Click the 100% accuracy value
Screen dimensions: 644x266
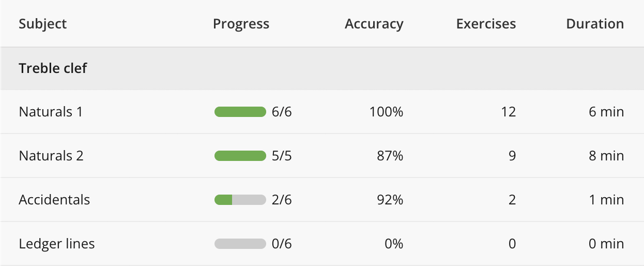tap(386, 112)
